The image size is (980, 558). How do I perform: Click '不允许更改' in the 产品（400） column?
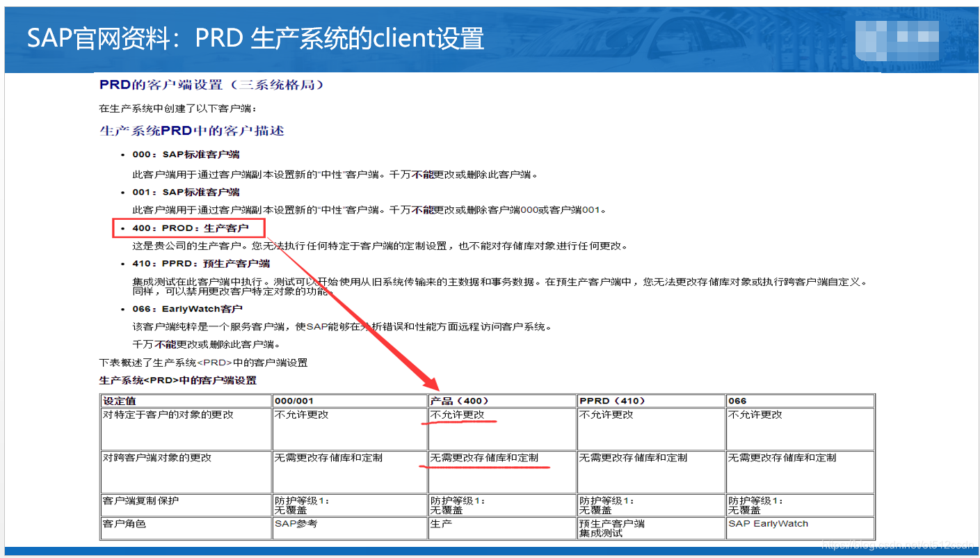pyautogui.click(x=458, y=415)
